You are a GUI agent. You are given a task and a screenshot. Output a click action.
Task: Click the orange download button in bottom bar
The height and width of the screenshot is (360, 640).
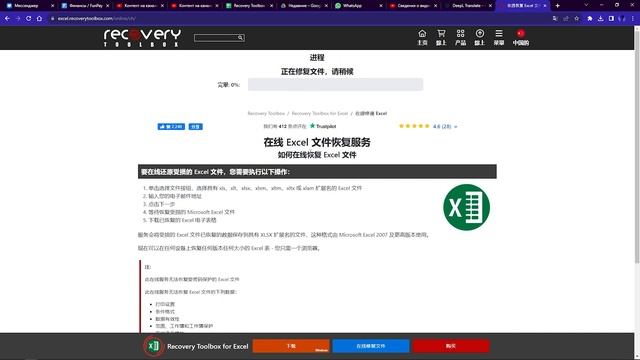tap(291, 346)
